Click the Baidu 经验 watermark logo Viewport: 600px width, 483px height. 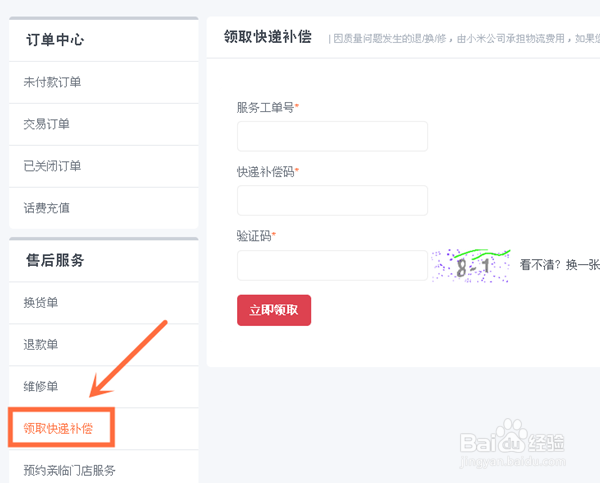[x=512, y=444]
